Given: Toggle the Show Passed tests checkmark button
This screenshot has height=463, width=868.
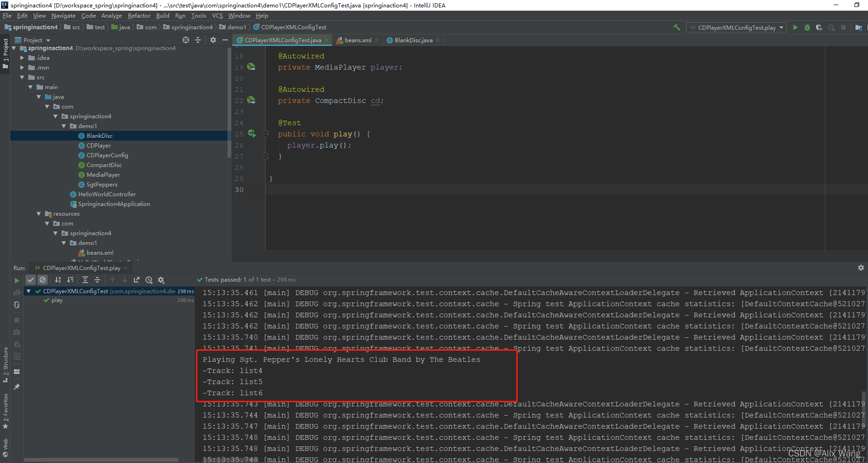Looking at the screenshot, I should point(31,280).
